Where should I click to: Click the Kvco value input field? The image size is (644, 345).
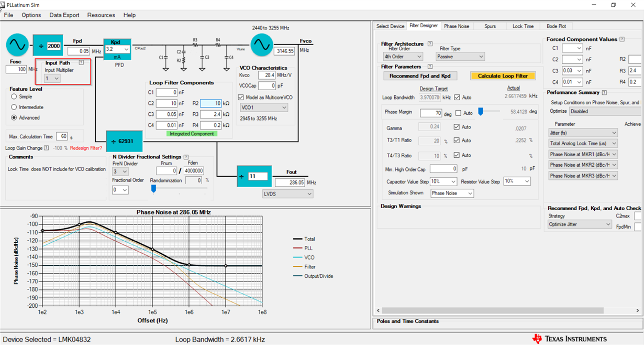267,76
